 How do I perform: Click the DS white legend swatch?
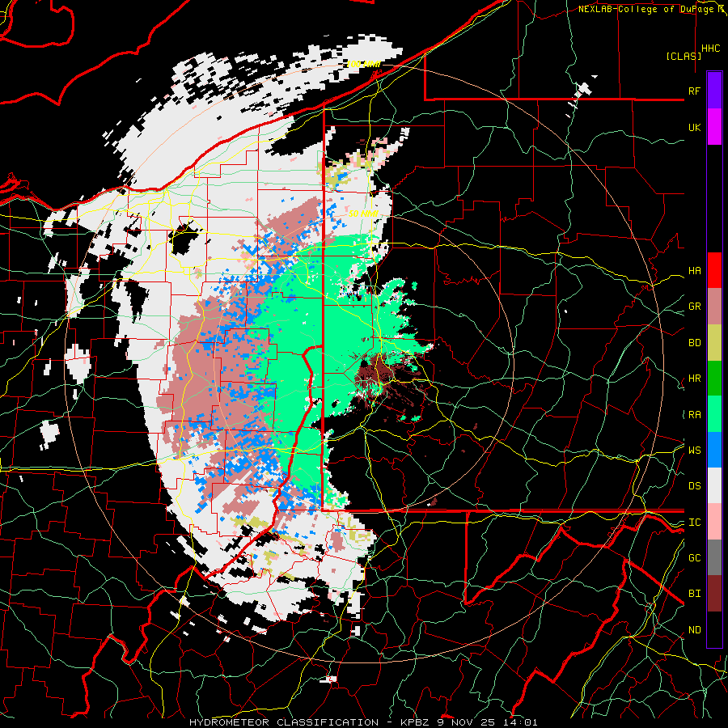pos(714,485)
